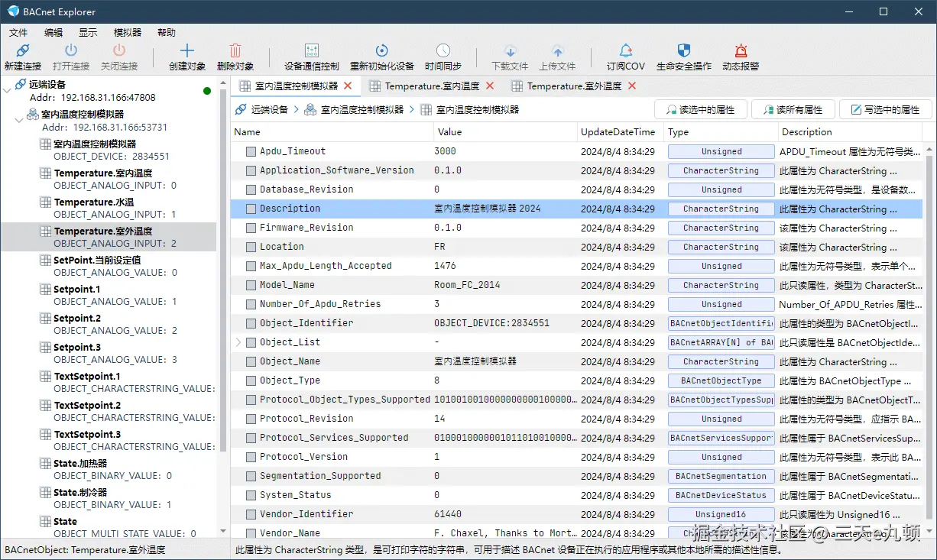This screenshot has width=937, height=560.
Task: Click breadcrumb arrow after first 室内温度控制模拟器
Action: pos(411,109)
